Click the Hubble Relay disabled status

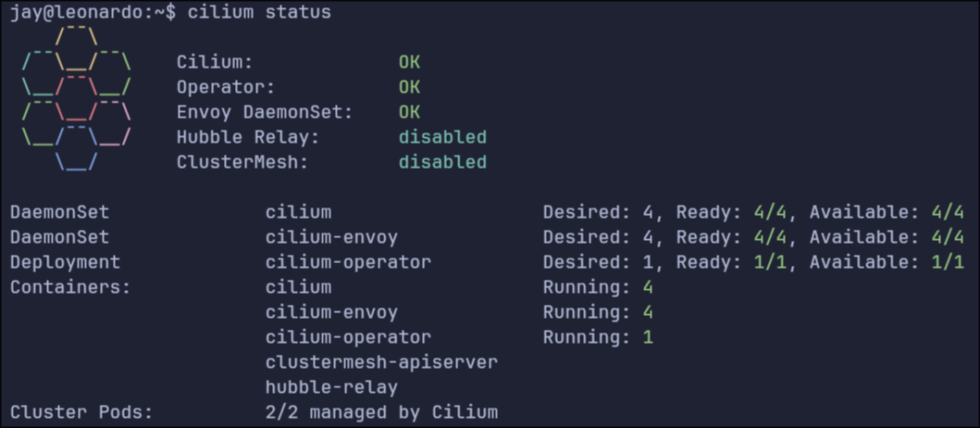[442, 137]
